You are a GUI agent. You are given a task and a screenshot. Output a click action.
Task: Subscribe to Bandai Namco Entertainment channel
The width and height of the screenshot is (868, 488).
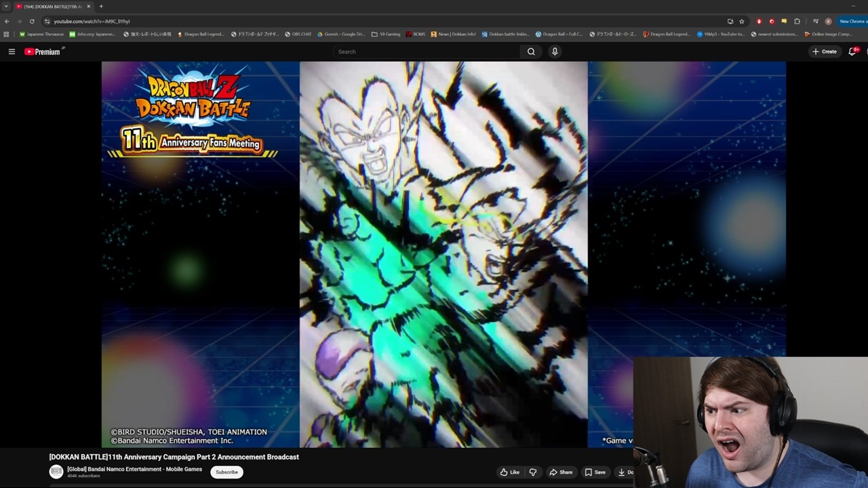[226, 472]
